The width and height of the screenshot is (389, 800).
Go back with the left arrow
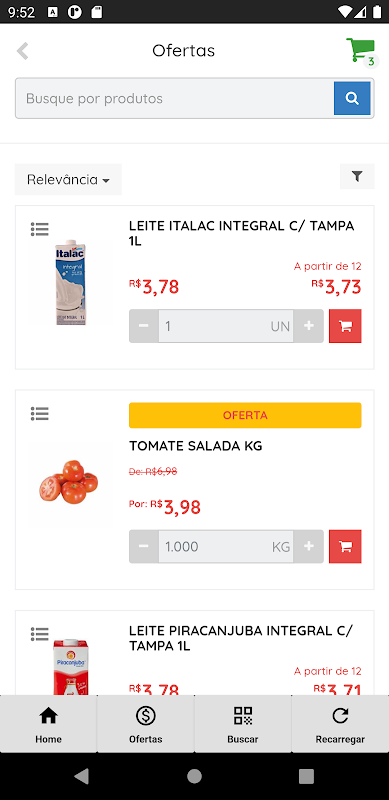pyautogui.click(x=22, y=51)
